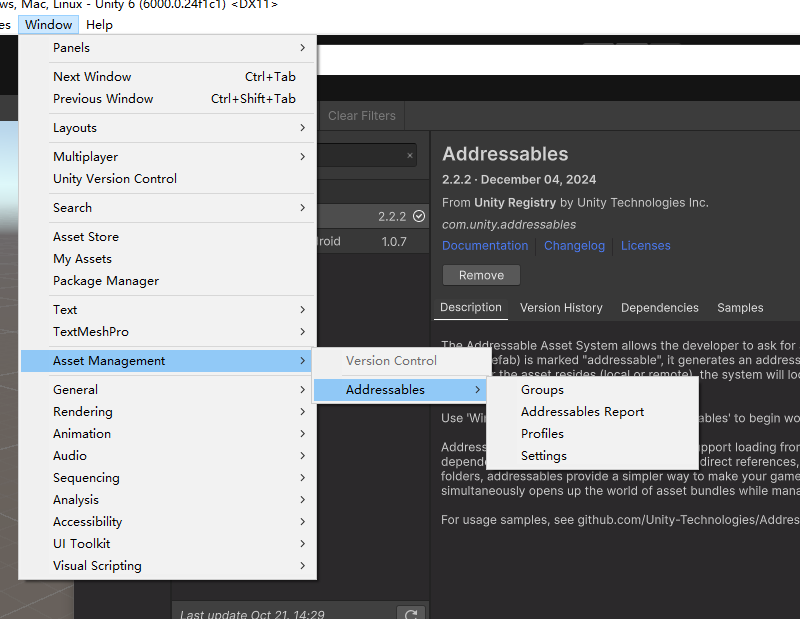The width and height of the screenshot is (800, 619).
Task: Switch to Dependencies tab
Action: 659,308
